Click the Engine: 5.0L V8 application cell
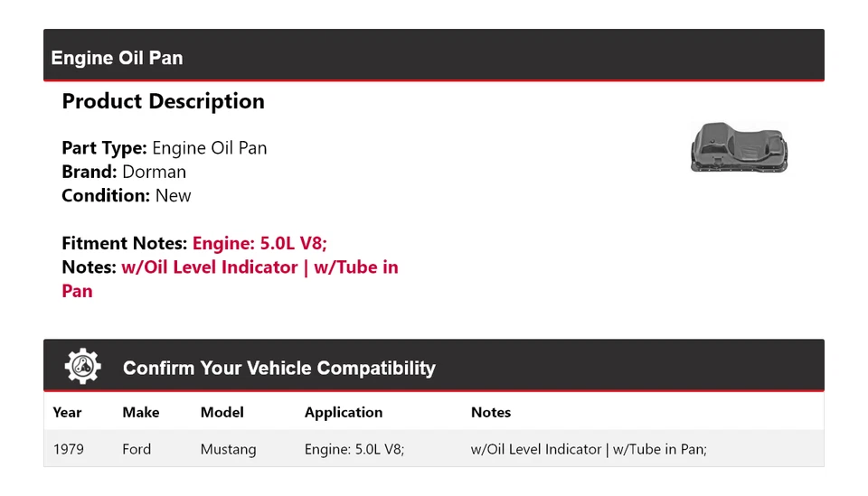 pyautogui.click(x=354, y=449)
